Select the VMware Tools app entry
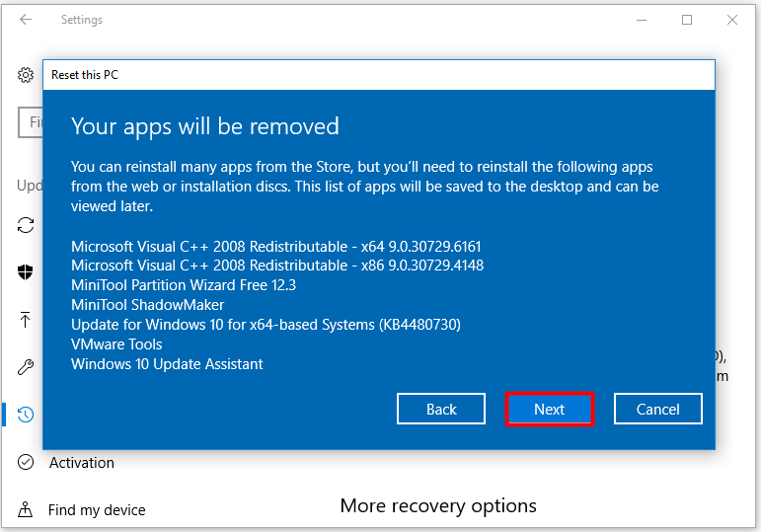The width and height of the screenshot is (761, 532). [x=116, y=344]
